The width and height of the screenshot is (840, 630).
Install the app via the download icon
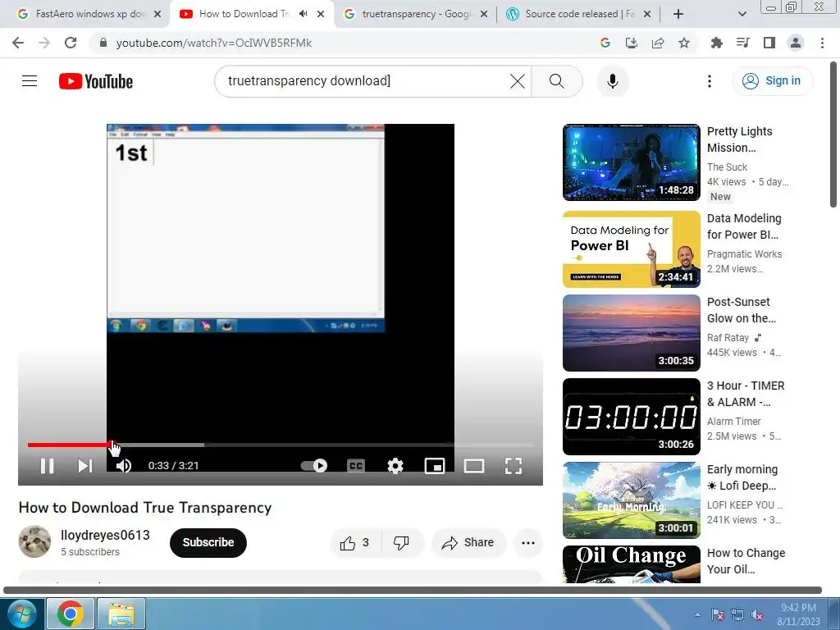point(632,43)
